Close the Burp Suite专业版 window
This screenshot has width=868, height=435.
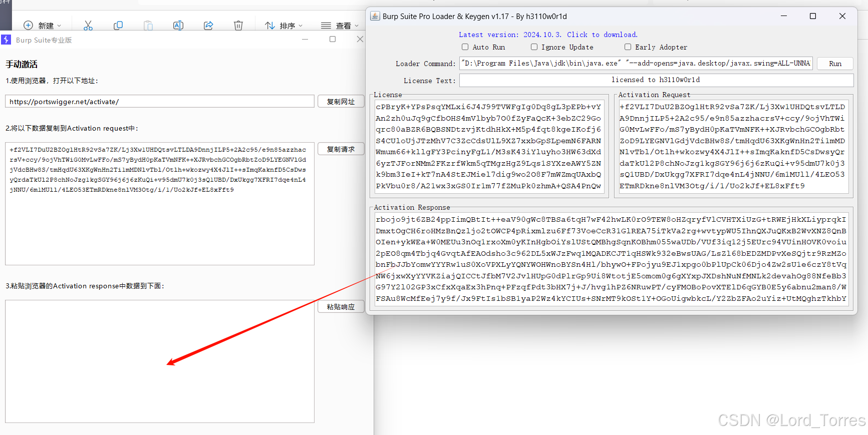tap(360, 39)
